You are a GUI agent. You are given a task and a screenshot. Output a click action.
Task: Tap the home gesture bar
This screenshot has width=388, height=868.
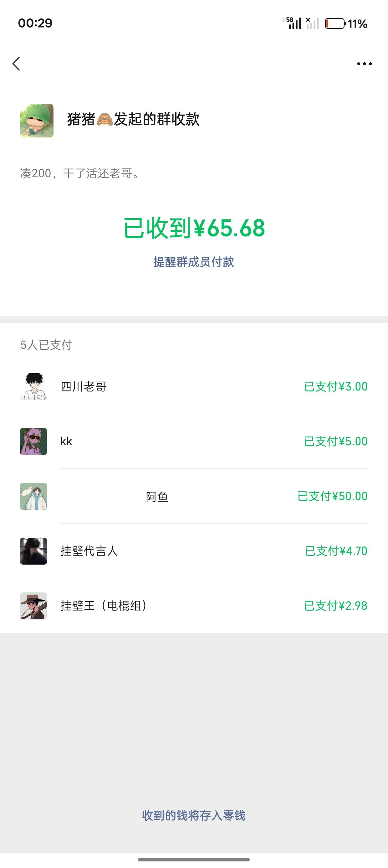click(x=194, y=860)
